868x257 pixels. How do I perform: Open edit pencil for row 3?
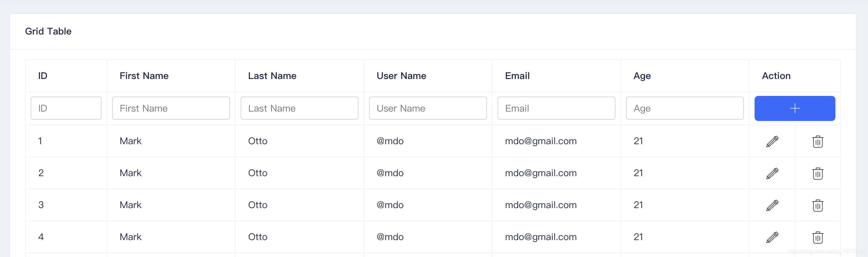tap(772, 206)
